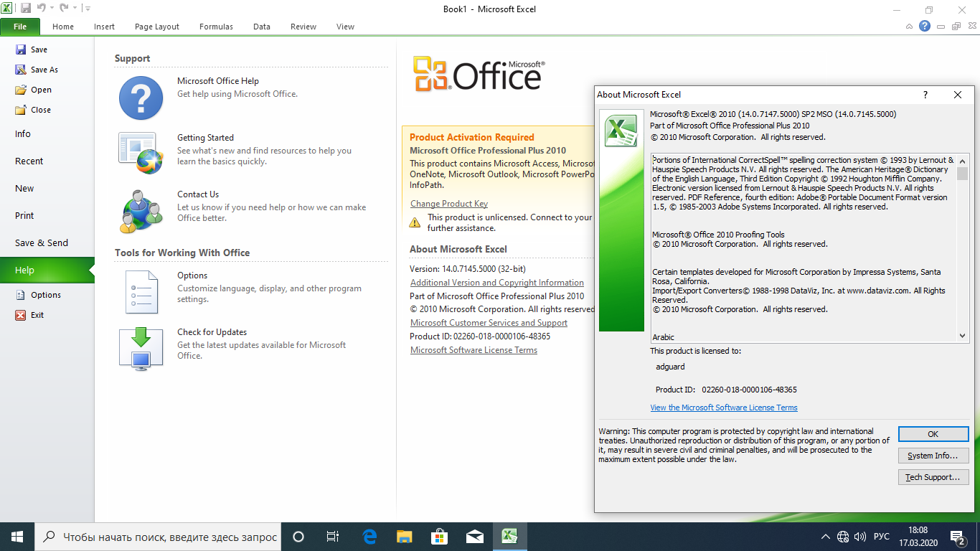Click the Excel taskbar button
Screen dimensions: 980x551
[x=510, y=537]
